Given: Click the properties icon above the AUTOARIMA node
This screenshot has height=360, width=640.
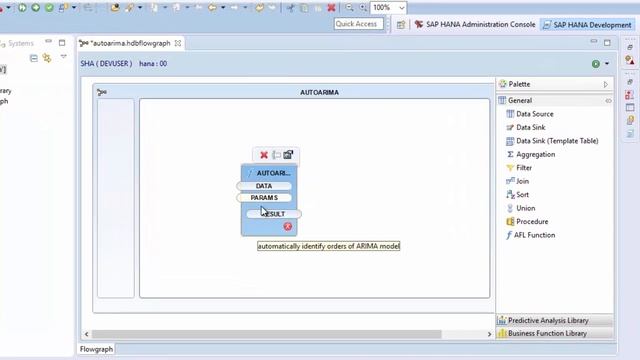Looking at the screenshot, I should click(x=288, y=155).
